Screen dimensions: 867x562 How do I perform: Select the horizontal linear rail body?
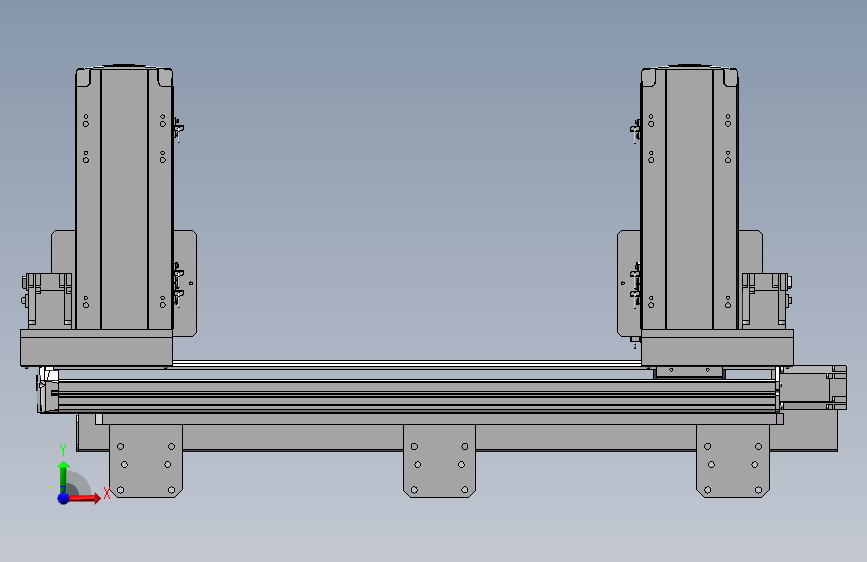pos(417,396)
